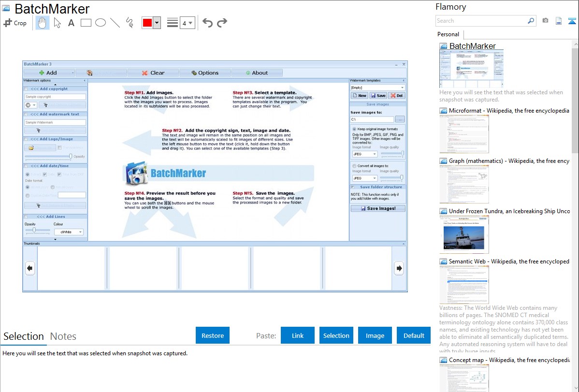579x392 pixels.
Task: Open the line thickness dropdown showing 4
Action: point(187,23)
